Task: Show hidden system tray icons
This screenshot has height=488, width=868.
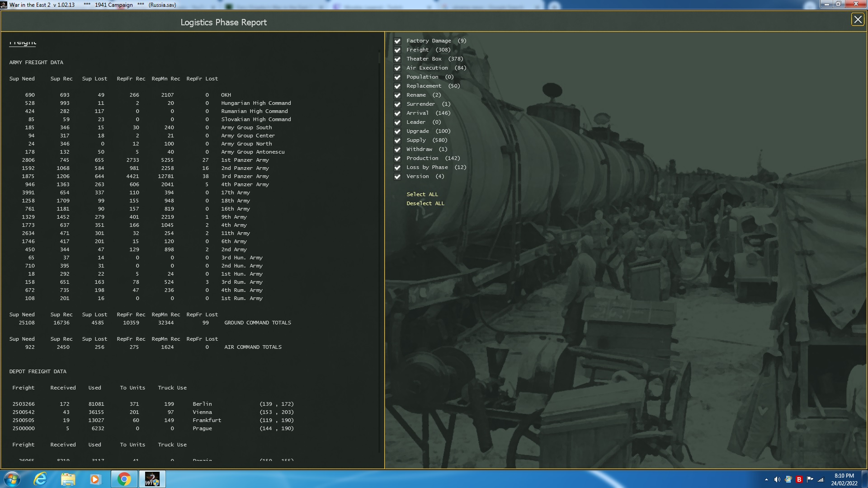Action: click(x=766, y=479)
